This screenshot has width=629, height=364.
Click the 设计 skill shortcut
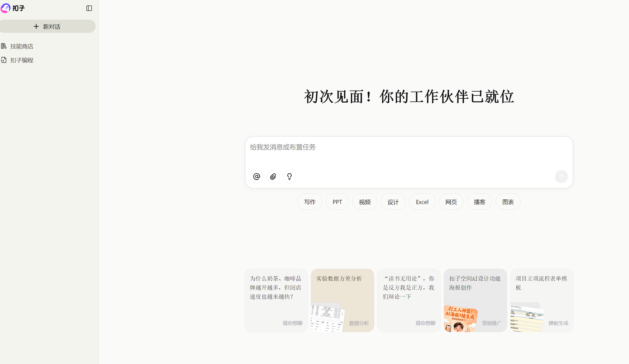(393, 202)
